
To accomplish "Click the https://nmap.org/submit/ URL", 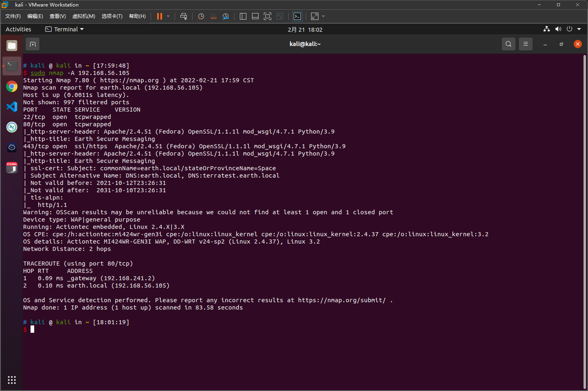I will pos(342,300).
